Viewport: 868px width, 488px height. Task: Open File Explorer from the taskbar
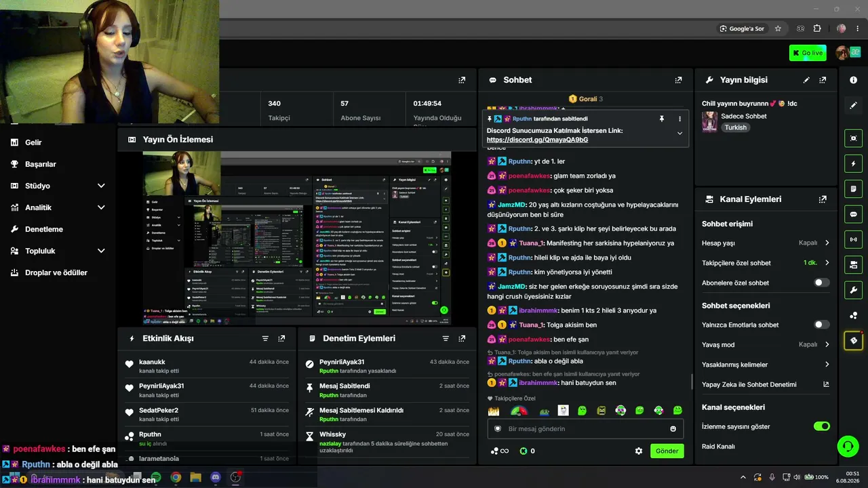pos(195,477)
